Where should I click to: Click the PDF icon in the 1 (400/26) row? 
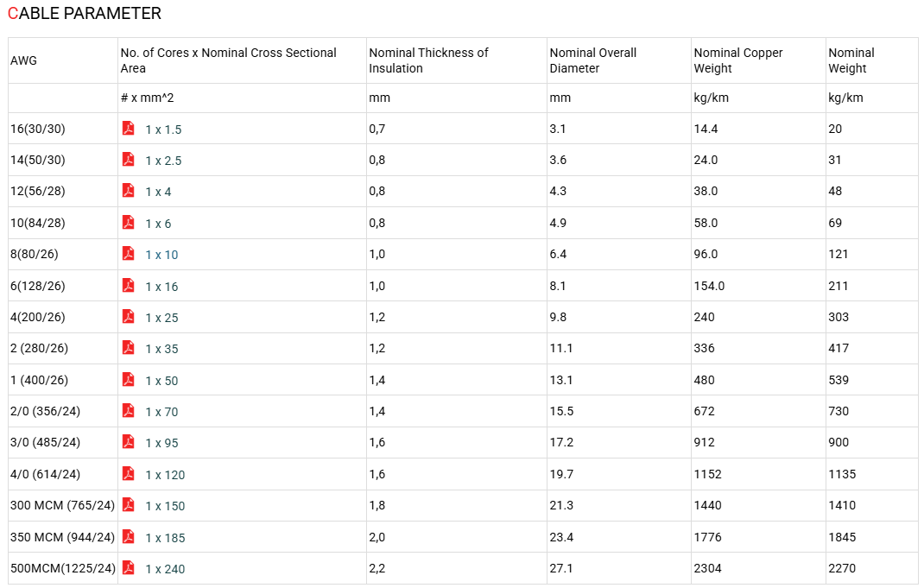[x=128, y=379]
